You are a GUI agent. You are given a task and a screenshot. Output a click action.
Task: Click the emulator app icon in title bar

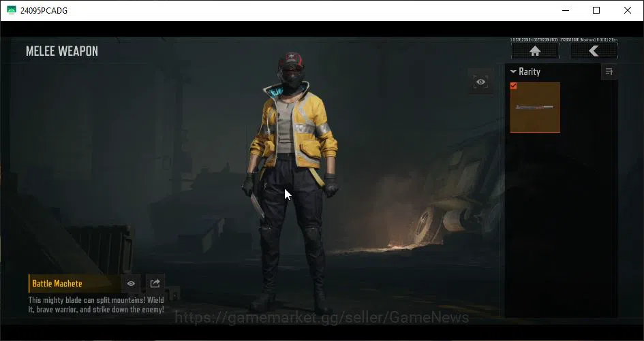(12, 10)
